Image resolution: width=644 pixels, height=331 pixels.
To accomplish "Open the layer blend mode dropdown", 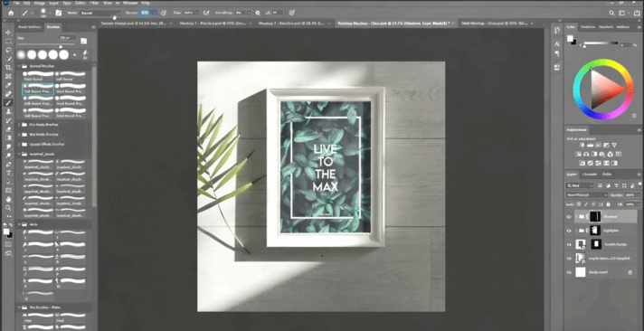I will [586, 195].
